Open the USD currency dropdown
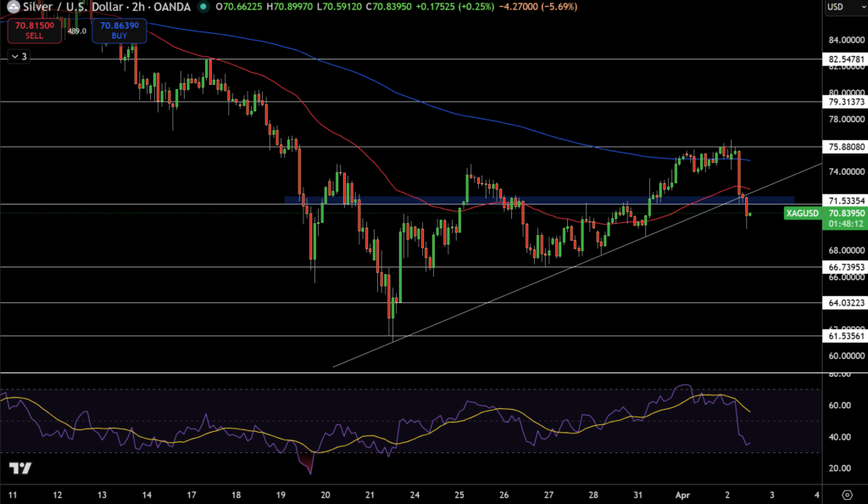The width and height of the screenshot is (868, 504). coord(844,7)
